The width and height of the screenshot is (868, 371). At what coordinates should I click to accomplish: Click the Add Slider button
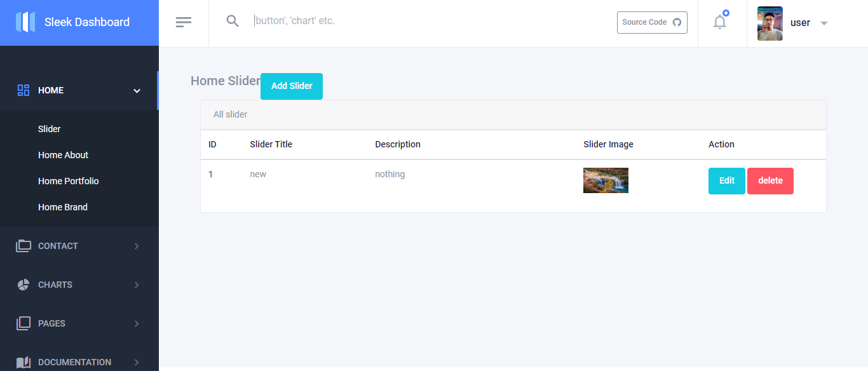(x=291, y=86)
